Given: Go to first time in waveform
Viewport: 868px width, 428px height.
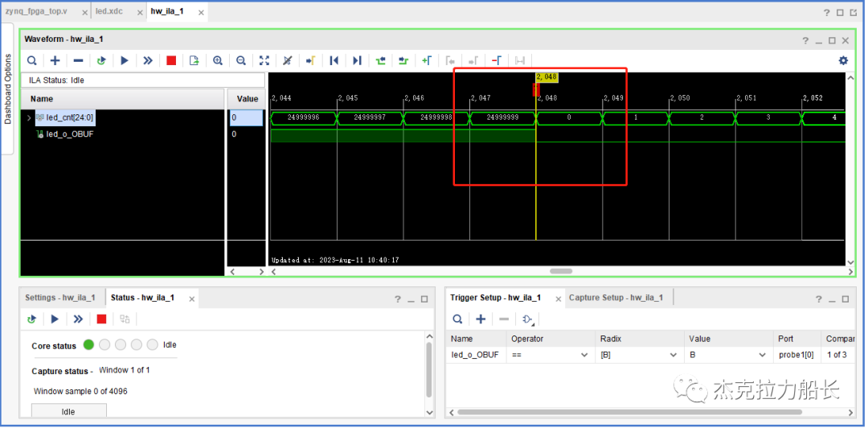Looking at the screenshot, I should 334,60.
